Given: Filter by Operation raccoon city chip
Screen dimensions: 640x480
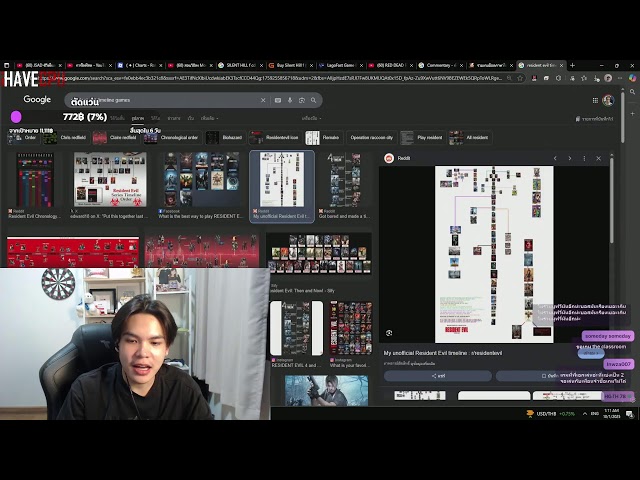Looking at the screenshot, I should (371, 138).
